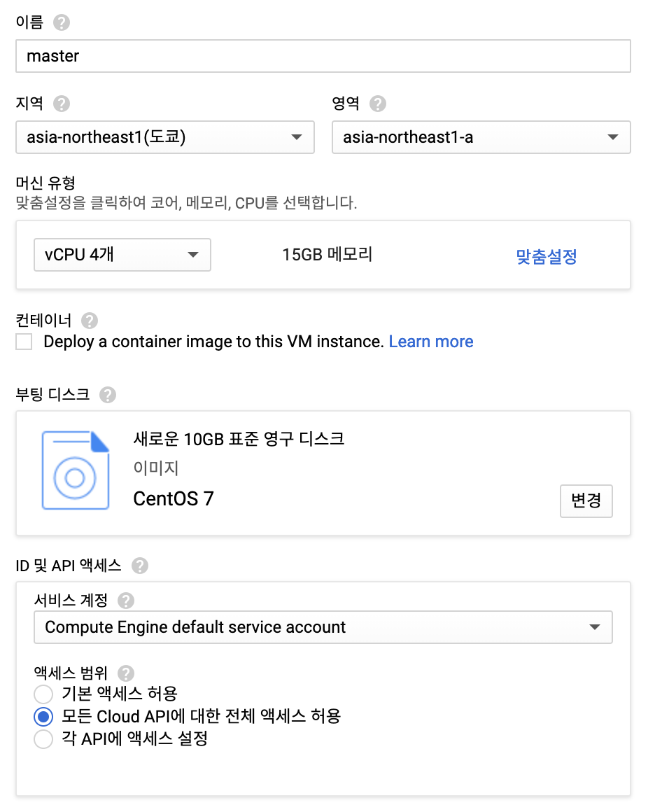Open the Learn more link
The width and height of the screenshot is (655, 812).
(x=431, y=342)
